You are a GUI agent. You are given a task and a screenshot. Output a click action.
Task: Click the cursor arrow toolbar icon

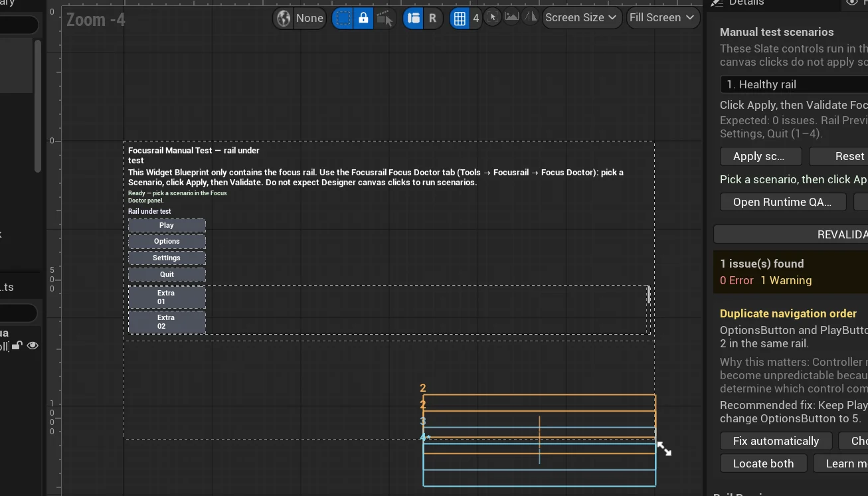tap(492, 17)
